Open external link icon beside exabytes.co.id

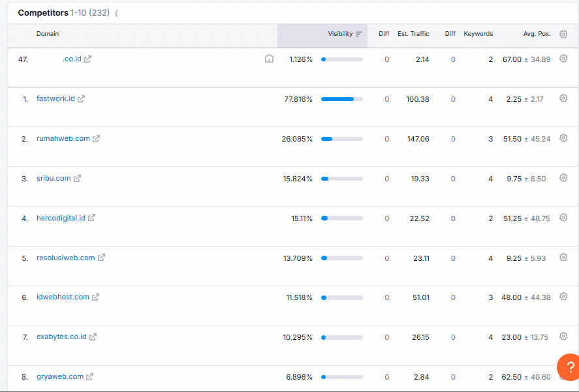pos(93,337)
